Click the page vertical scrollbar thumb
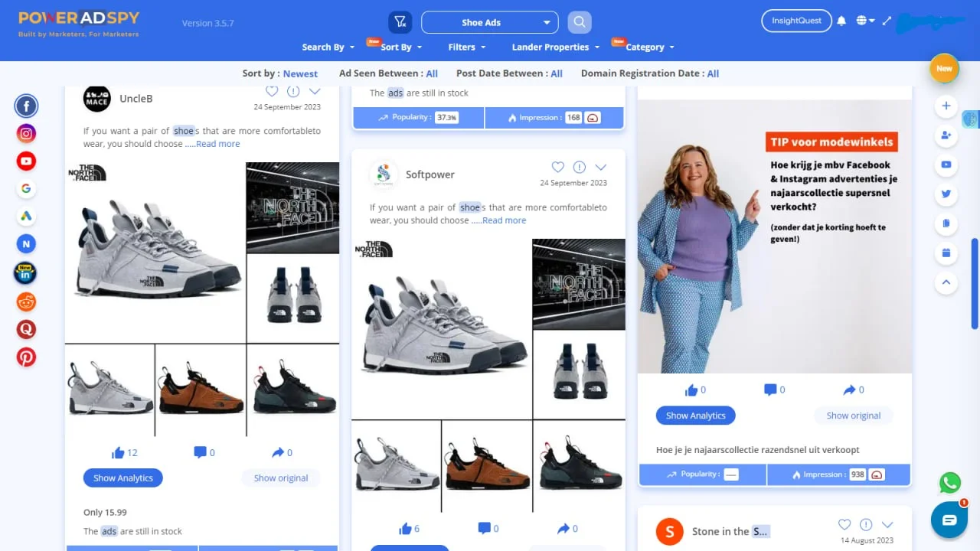 [975, 283]
